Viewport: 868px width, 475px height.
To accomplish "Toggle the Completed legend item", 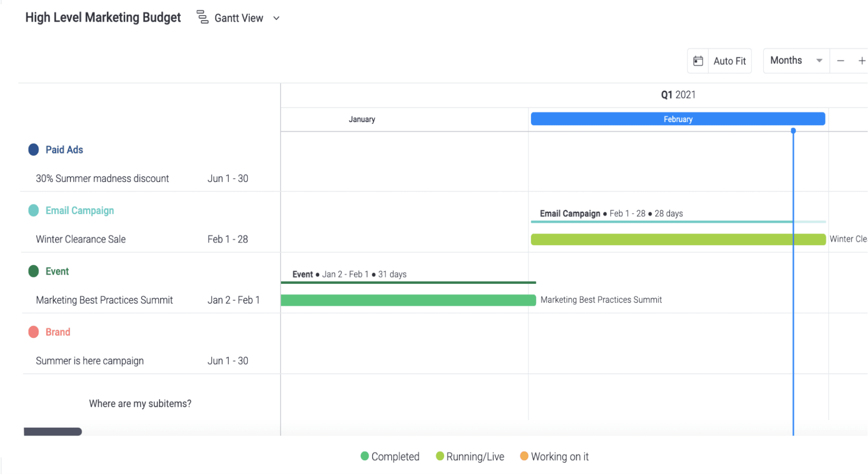I will (x=390, y=456).
